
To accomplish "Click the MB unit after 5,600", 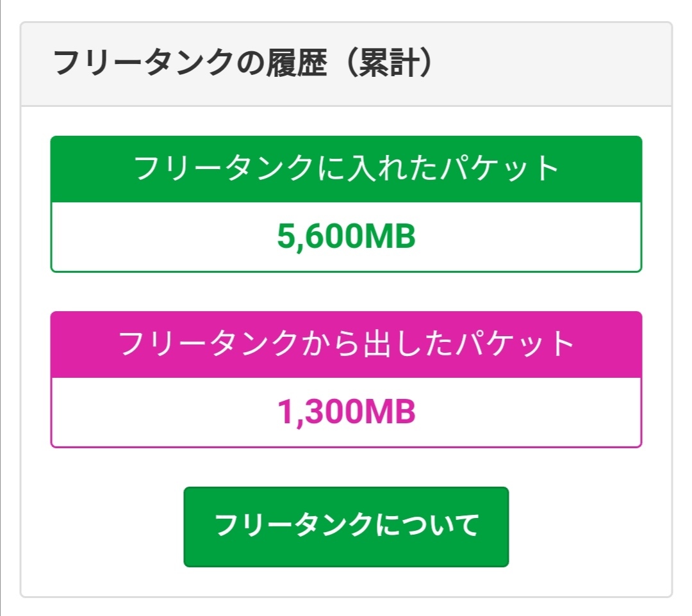I will (390, 237).
